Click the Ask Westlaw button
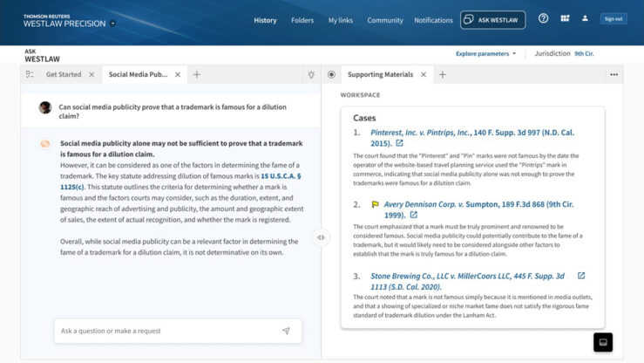644x363 pixels. (492, 20)
